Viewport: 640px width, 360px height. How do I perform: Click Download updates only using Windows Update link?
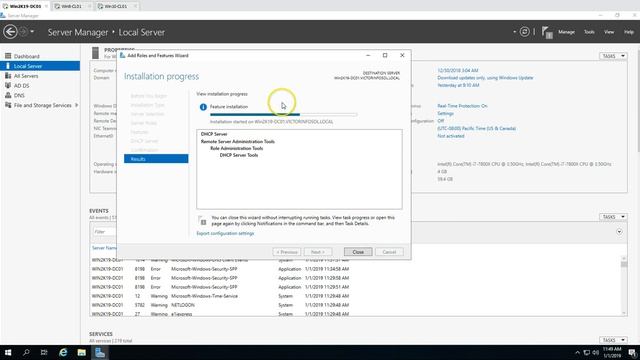coord(485,78)
